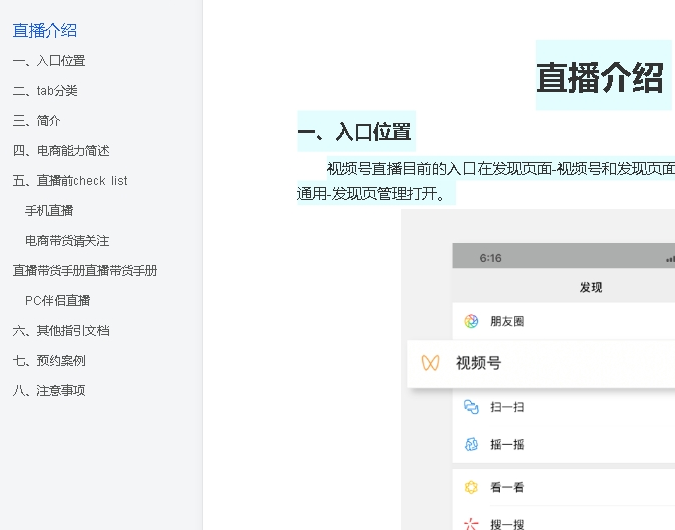The width and height of the screenshot is (675, 530).
Task: Click the 搜一搜 search icon
Action: (471, 523)
